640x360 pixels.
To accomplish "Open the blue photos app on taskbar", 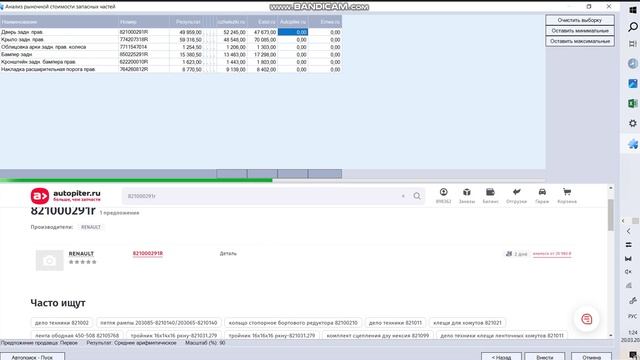I will pos(633,83).
